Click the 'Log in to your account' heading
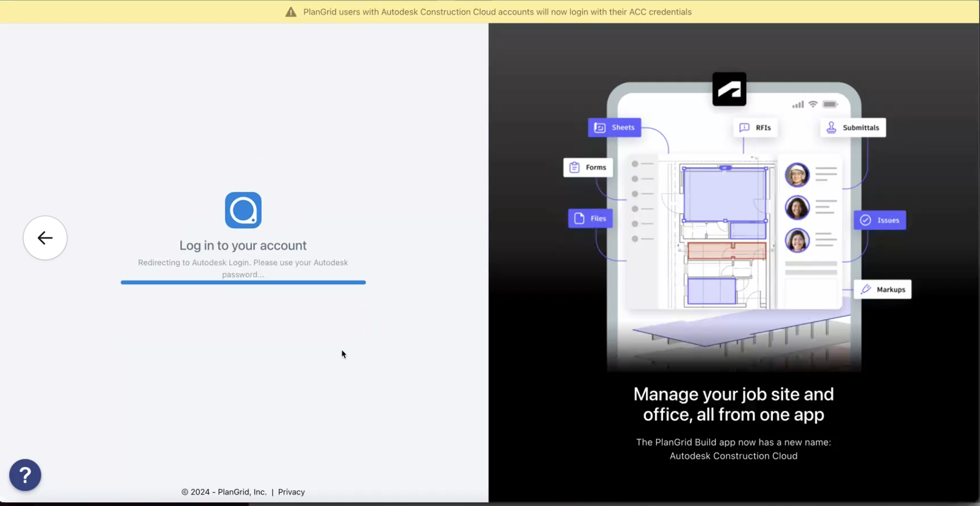Screen dimensions: 980x506 [243, 245]
